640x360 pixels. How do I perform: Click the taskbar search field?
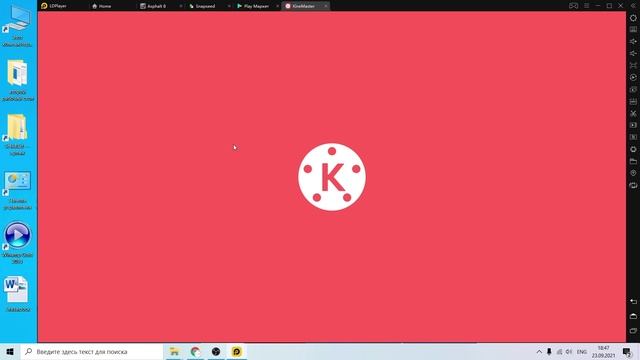92,351
